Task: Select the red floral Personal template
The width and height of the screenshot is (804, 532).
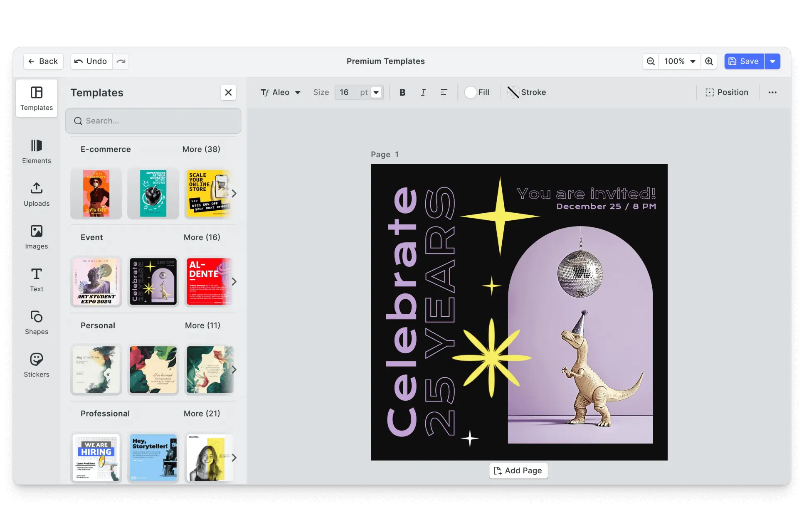Action: 153,370
